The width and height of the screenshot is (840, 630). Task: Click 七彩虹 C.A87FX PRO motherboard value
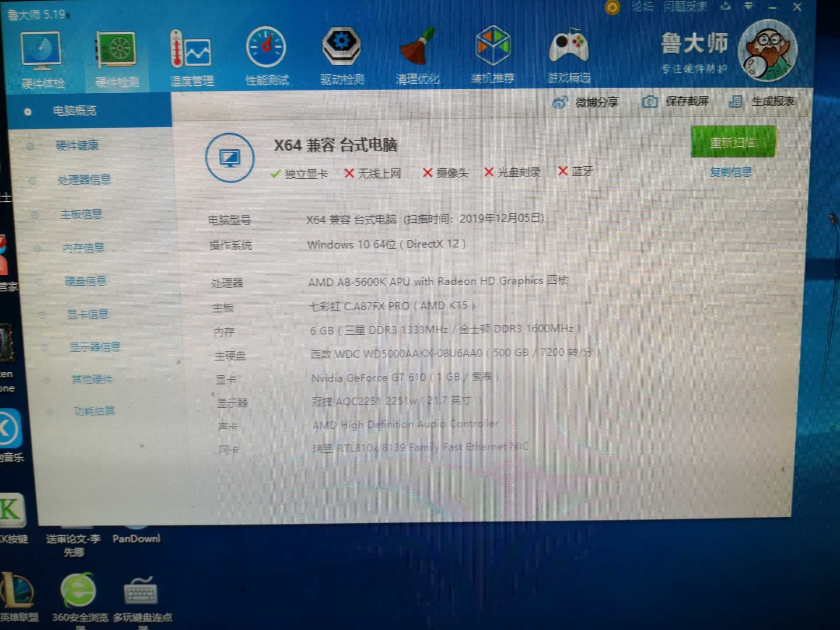392,306
